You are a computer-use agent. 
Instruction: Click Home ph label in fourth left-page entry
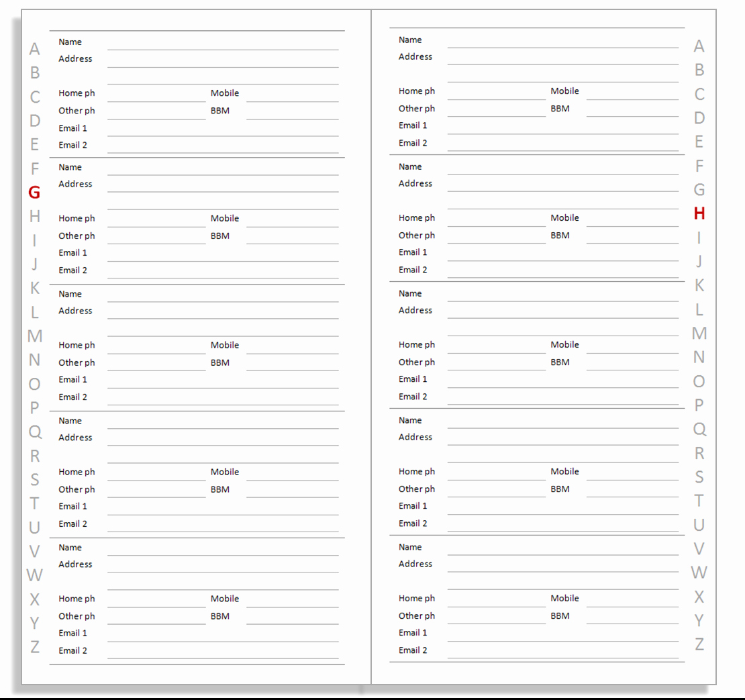[77, 472]
